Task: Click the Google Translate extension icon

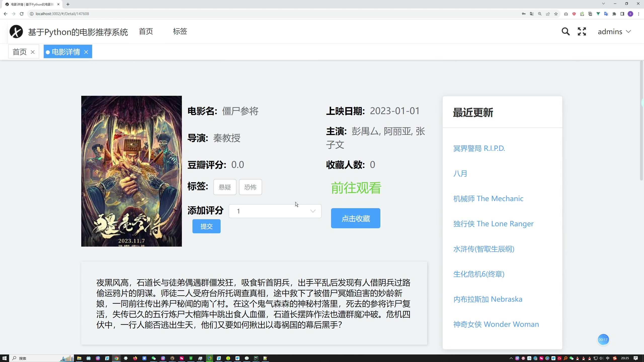Action: [606, 14]
